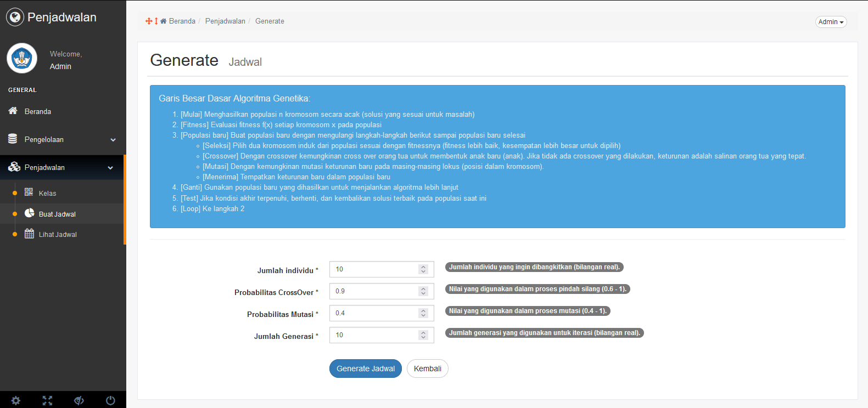Click the 'Probabilitas CrossOver *' label
Image resolution: width=868 pixels, height=408 pixels.
pyautogui.click(x=276, y=292)
